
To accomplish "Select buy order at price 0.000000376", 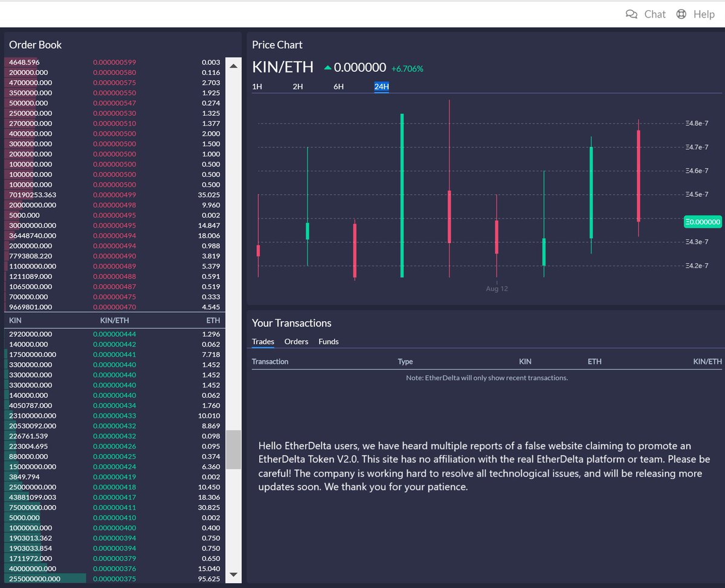I will [x=115, y=568].
